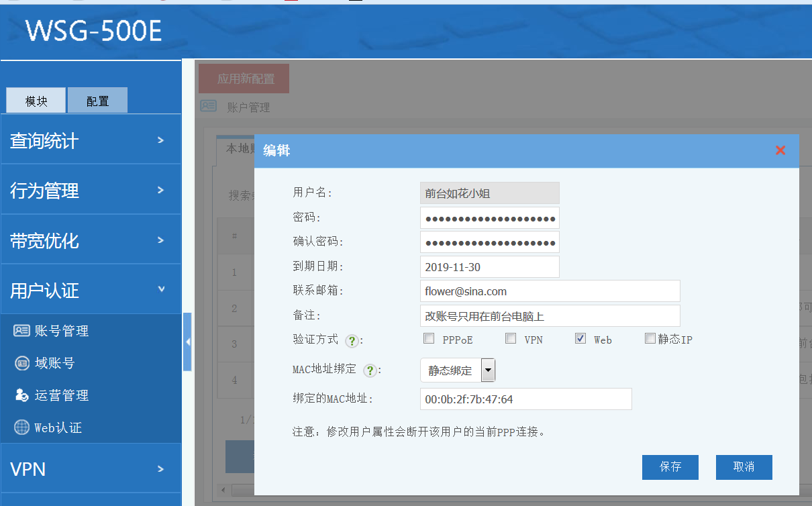The height and width of the screenshot is (506, 812).
Task: Click the 运营管理 sidebar icon
Action: tap(21, 395)
